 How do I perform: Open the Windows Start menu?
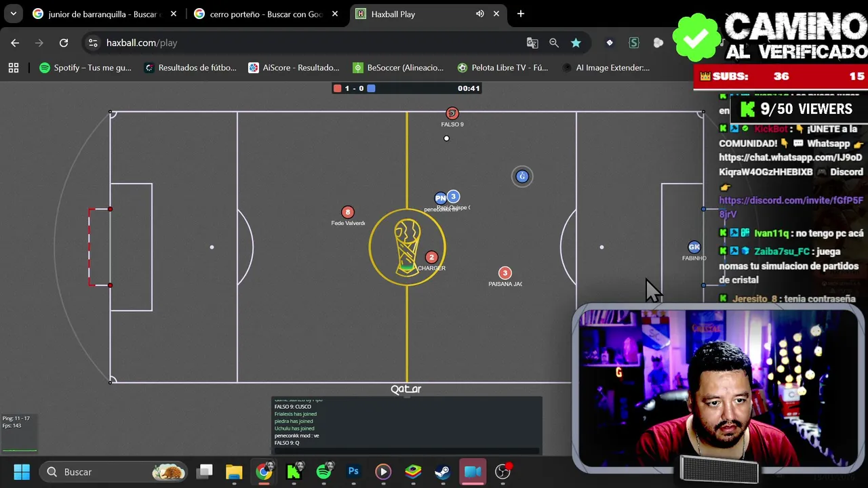click(x=22, y=472)
